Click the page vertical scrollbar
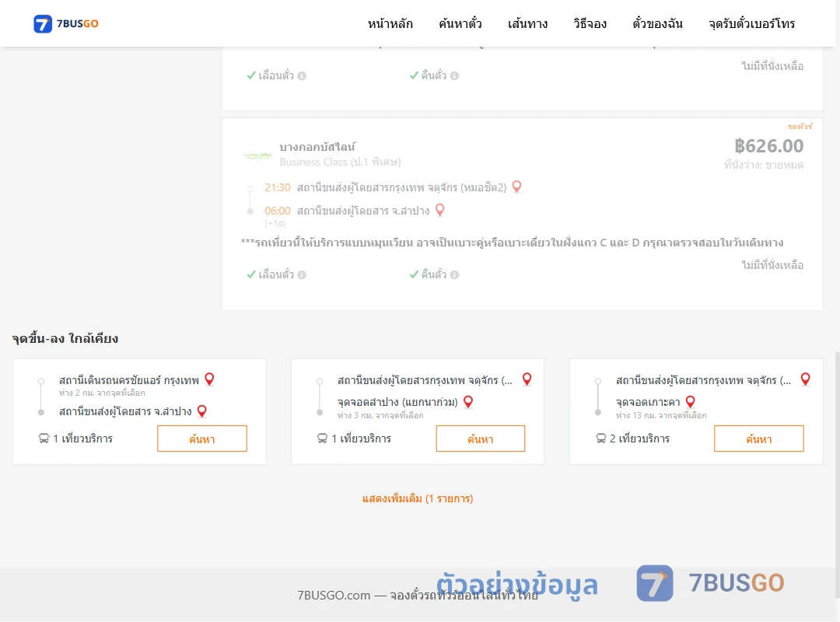 (837, 475)
